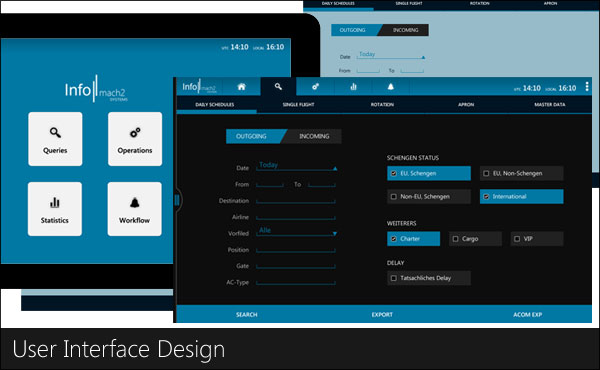The image size is (600, 370).
Task: Go to home via house icon
Action: tap(241, 87)
